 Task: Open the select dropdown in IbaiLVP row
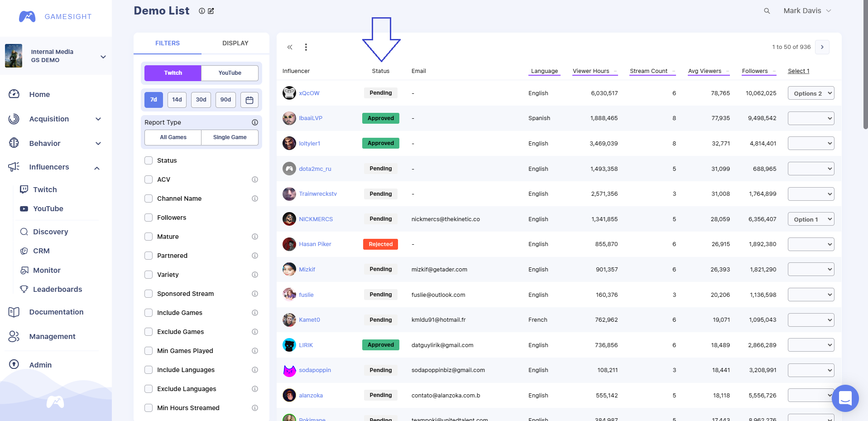click(811, 118)
